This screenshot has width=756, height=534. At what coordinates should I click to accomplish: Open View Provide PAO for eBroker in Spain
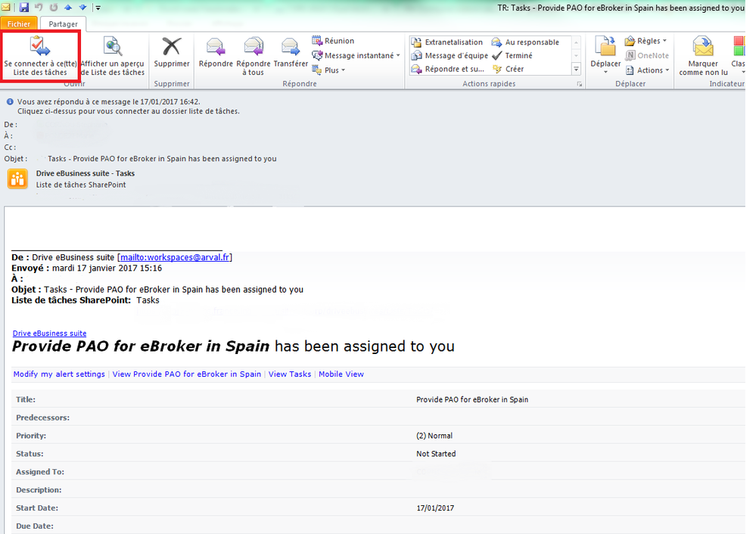tap(187, 374)
